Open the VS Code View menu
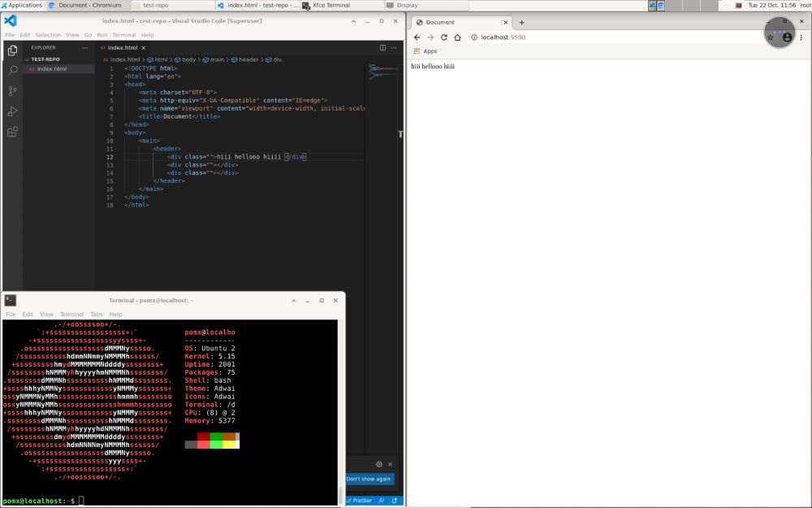Viewport: 812px width, 508px height. coord(72,35)
